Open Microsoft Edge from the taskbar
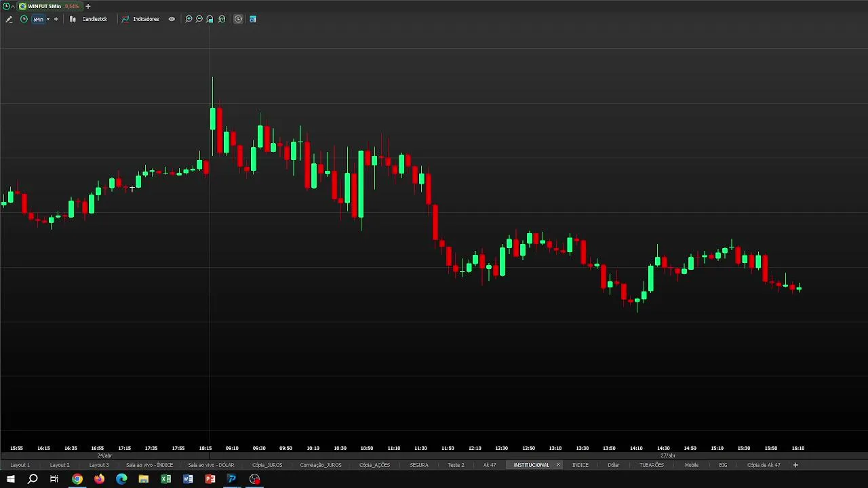 121,479
